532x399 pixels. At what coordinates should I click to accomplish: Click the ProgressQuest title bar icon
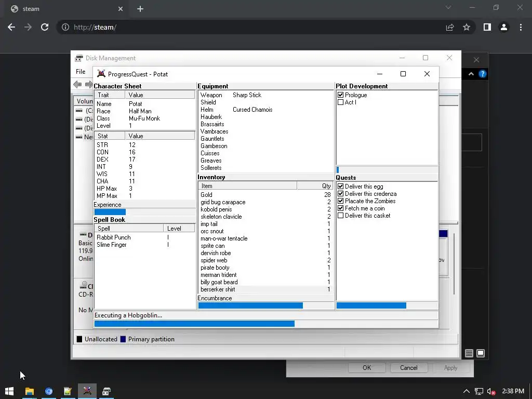click(x=101, y=74)
